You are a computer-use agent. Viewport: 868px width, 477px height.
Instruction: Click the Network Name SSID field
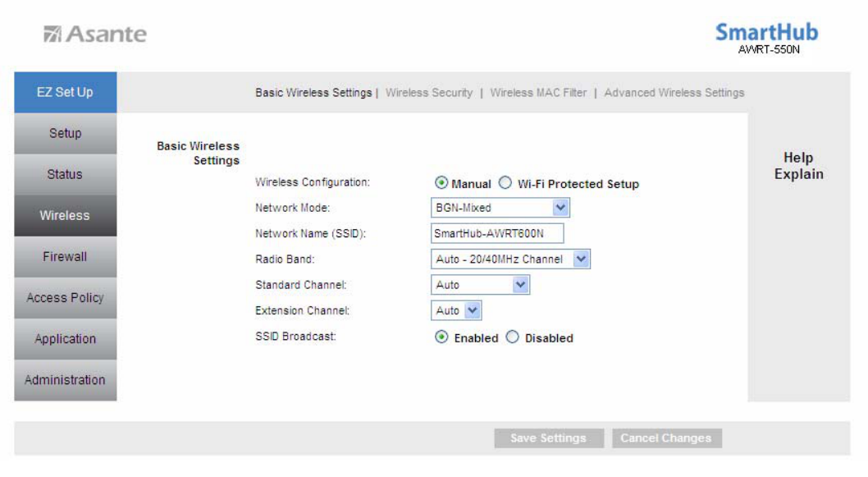tap(497, 233)
